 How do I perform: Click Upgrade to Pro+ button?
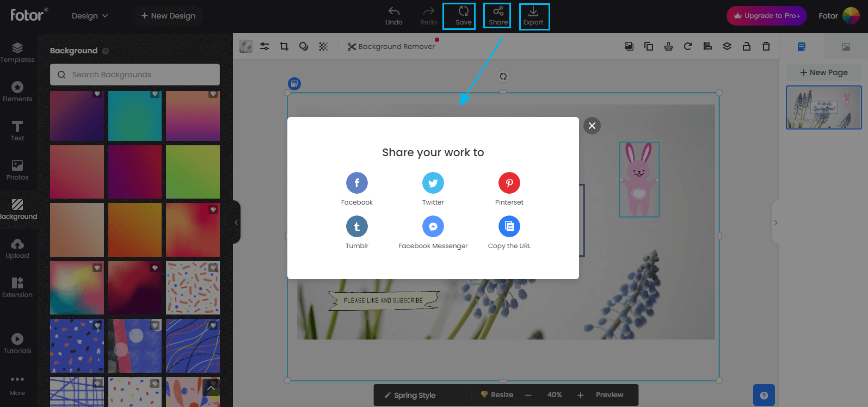click(767, 16)
